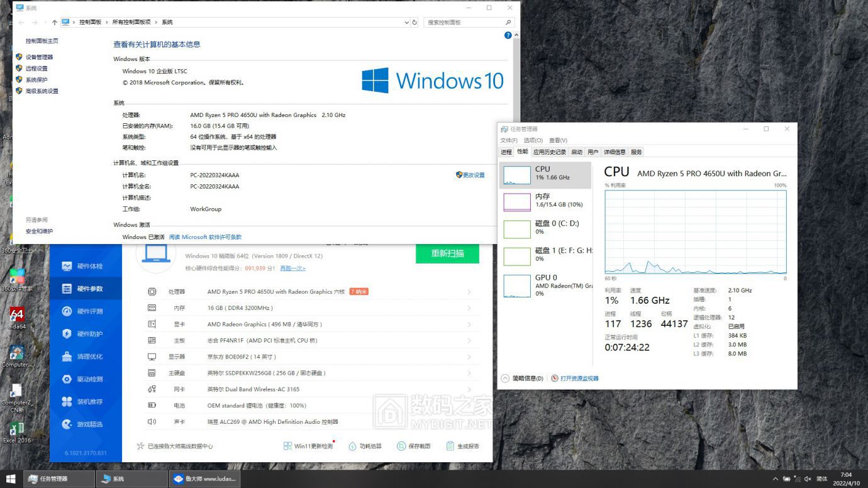
Task: Click the battery tray icon
Action: pos(786,479)
